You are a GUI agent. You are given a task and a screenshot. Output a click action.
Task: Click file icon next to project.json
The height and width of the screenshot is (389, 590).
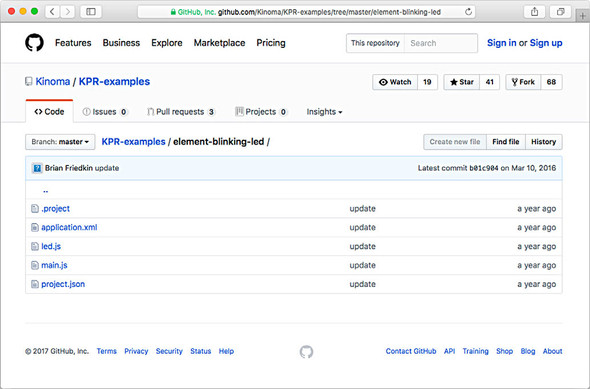35,284
